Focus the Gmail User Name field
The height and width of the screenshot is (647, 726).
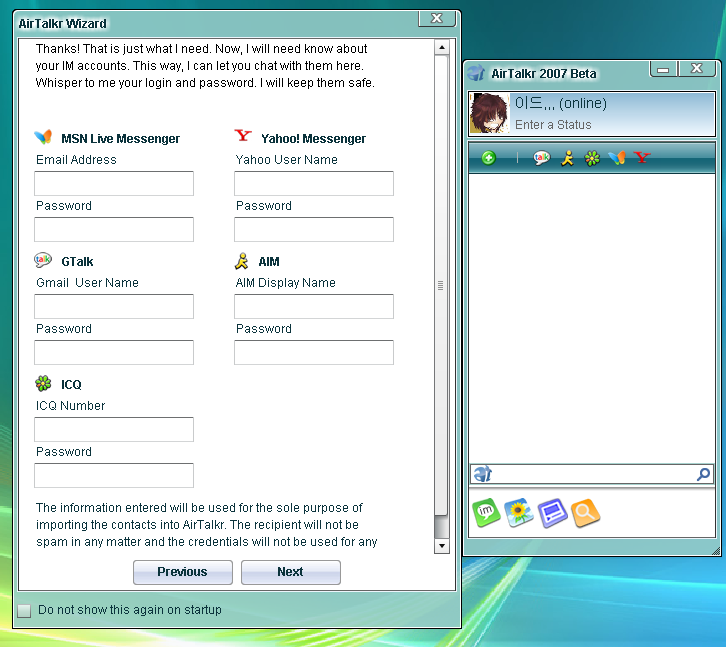114,306
